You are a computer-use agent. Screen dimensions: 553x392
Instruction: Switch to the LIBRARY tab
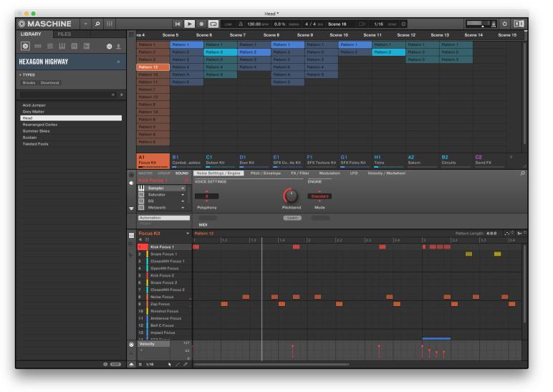coord(31,34)
